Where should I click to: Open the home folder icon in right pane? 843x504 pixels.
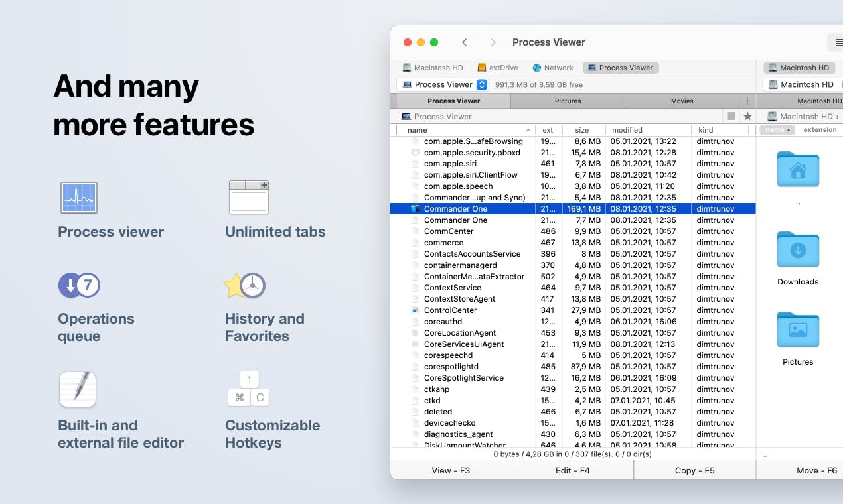[x=798, y=169]
